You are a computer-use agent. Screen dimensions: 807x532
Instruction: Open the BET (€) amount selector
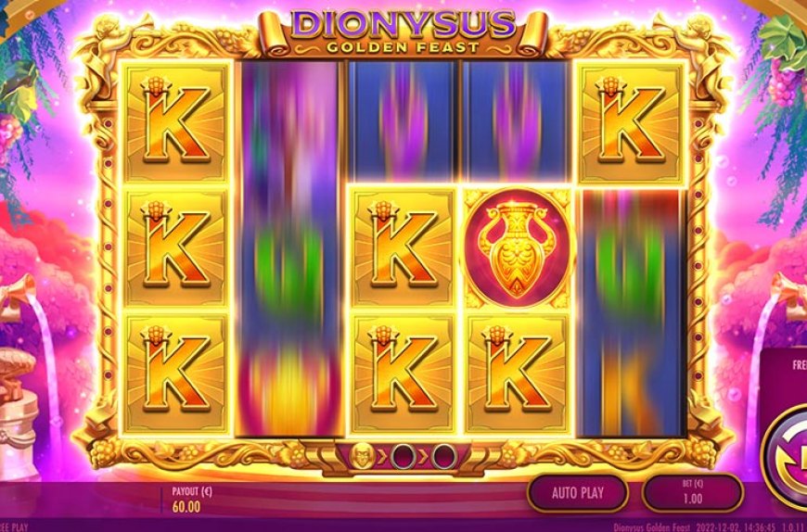pyautogui.click(x=693, y=493)
